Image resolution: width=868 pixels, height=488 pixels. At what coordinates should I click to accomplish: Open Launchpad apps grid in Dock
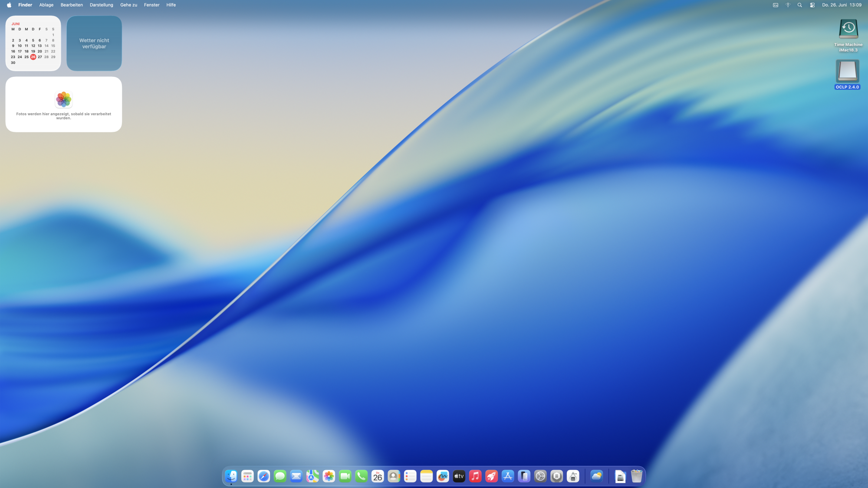247,476
